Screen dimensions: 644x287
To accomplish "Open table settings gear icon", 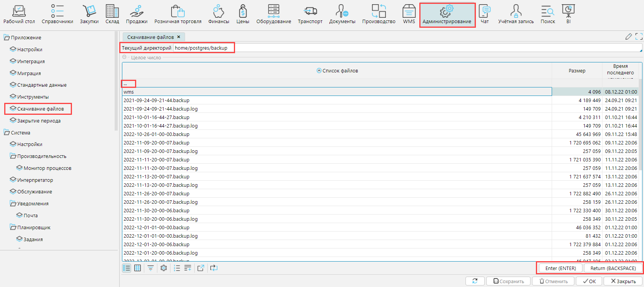I will coord(164,268).
